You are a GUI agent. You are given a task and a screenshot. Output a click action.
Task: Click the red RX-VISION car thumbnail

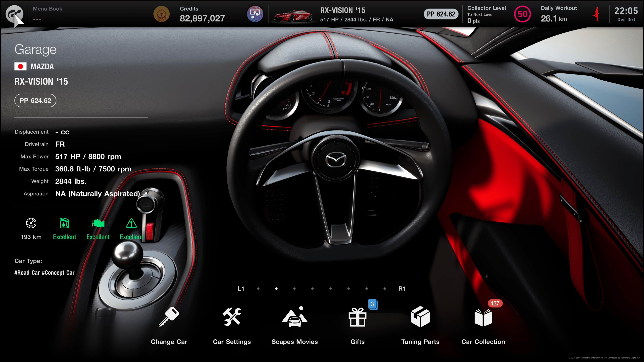[293, 16]
